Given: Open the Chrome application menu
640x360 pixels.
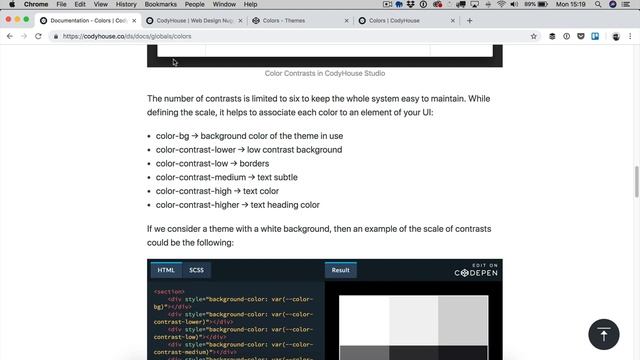Looking at the screenshot, I should (x=36, y=4).
